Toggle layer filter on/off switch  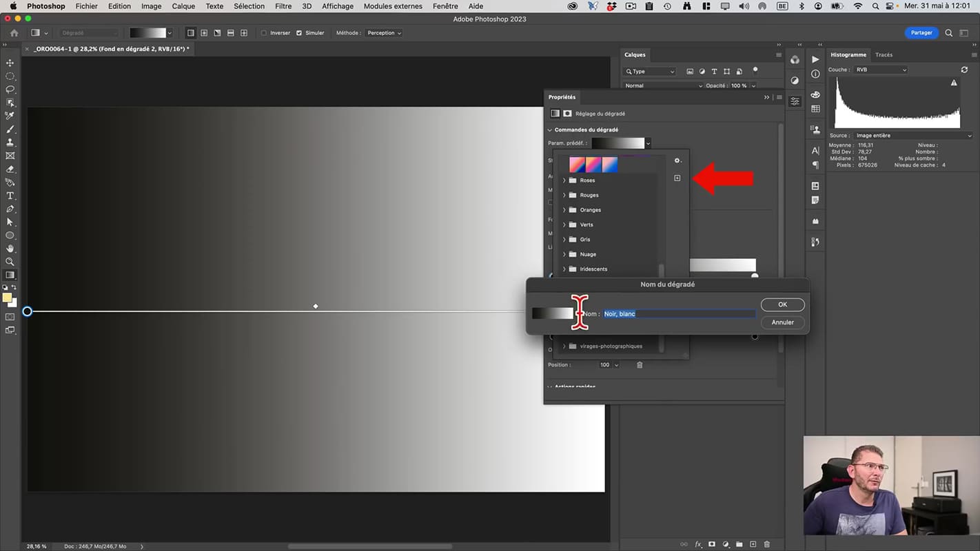(755, 70)
